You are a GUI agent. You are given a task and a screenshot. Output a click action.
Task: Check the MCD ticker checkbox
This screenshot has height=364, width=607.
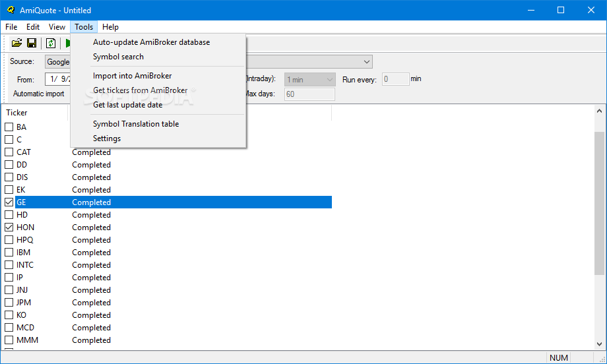click(x=9, y=327)
